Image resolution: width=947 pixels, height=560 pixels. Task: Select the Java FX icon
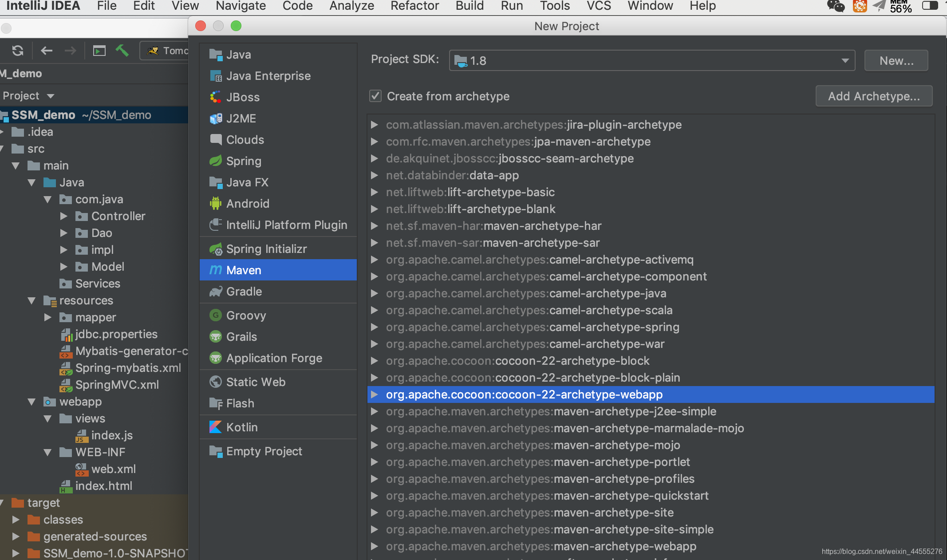point(216,182)
